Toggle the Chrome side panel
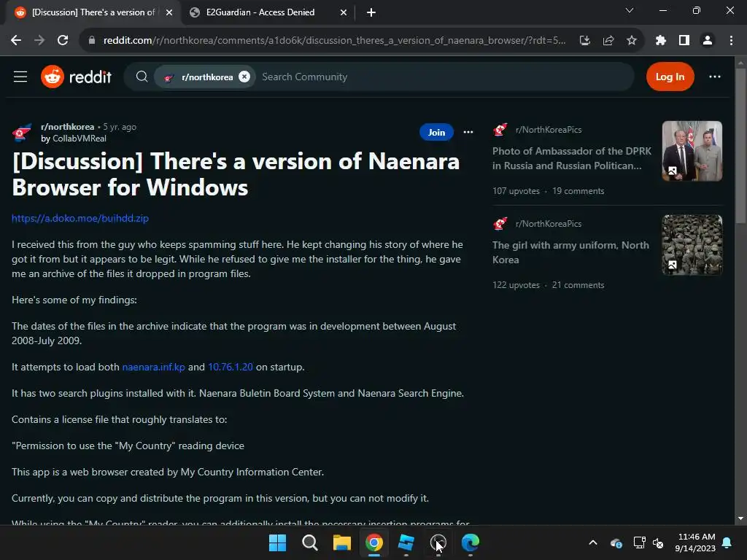 click(x=684, y=41)
